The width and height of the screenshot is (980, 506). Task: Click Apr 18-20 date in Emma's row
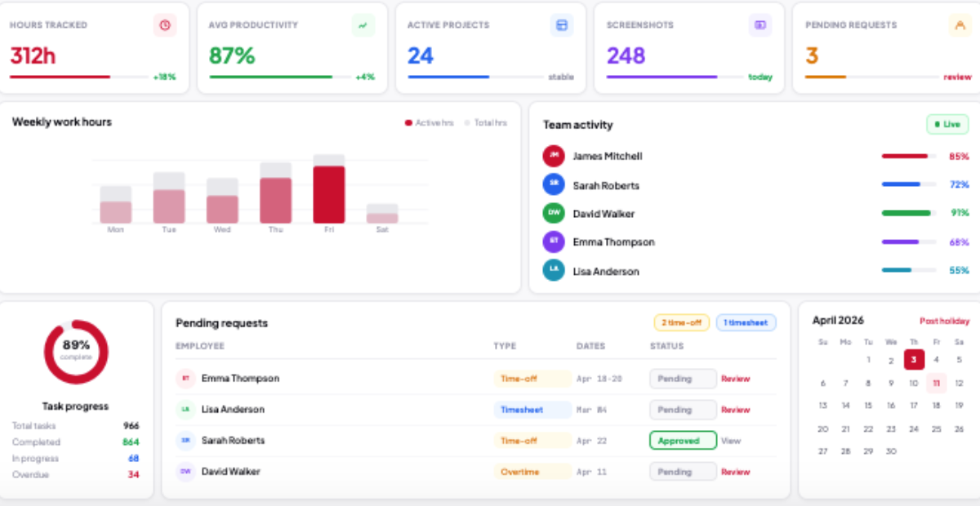click(599, 379)
